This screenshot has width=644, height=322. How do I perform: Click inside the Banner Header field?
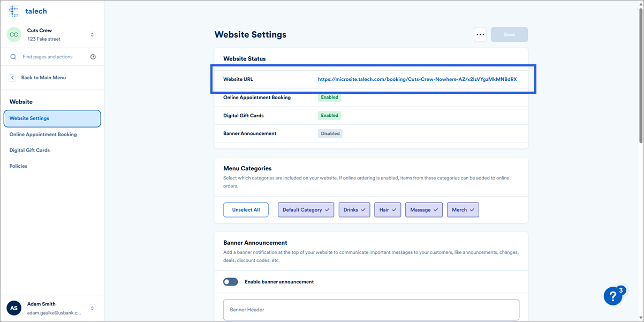tap(371, 310)
